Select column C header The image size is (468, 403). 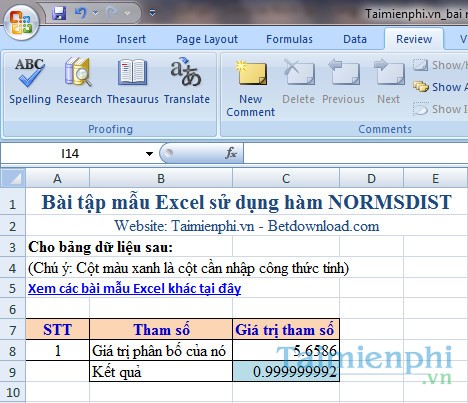[286, 178]
